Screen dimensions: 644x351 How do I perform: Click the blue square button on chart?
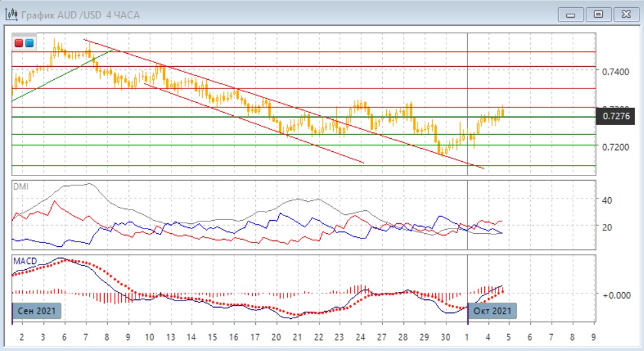[x=29, y=43]
